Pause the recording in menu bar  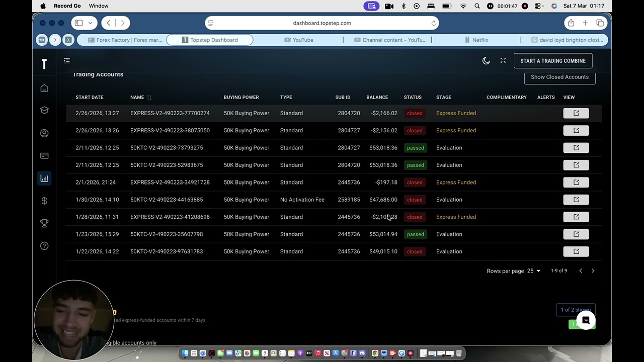(x=490, y=6)
